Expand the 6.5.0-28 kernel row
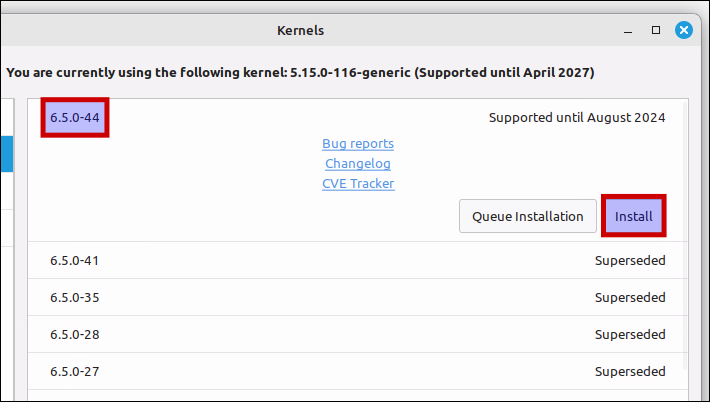This screenshot has width=710, height=402. point(358,335)
